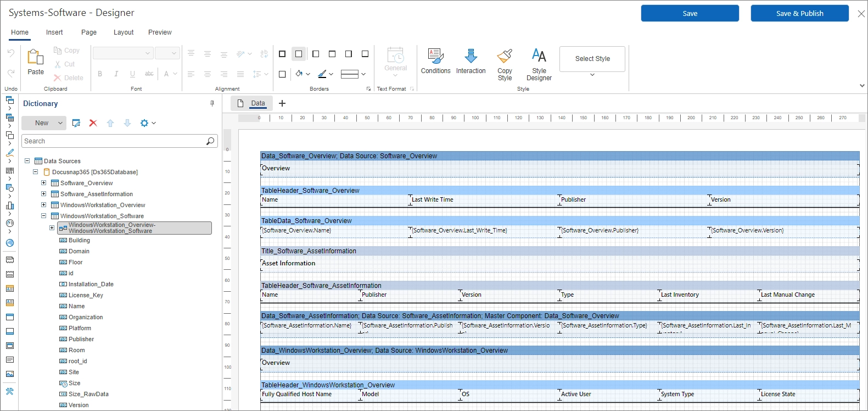Click the Copy Style brush icon
Viewport: 868px width, 411px height.
pos(505,56)
